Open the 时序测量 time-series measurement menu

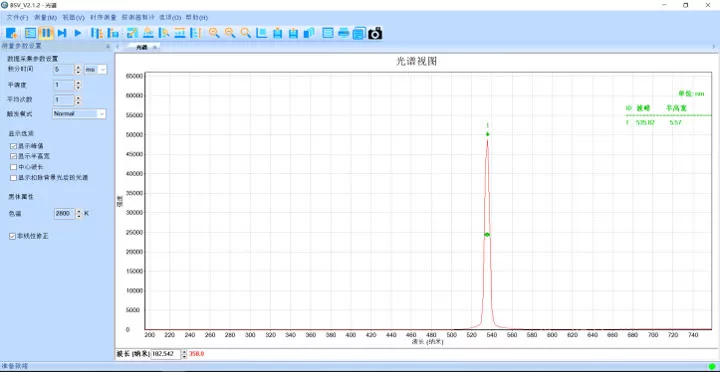click(x=103, y=17)
